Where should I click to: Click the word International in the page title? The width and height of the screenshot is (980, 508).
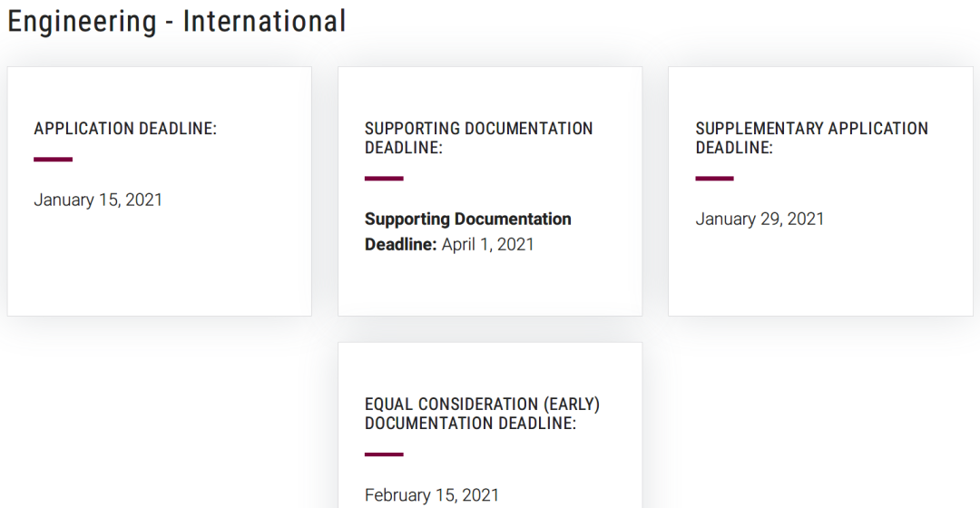tap(264, 22)
